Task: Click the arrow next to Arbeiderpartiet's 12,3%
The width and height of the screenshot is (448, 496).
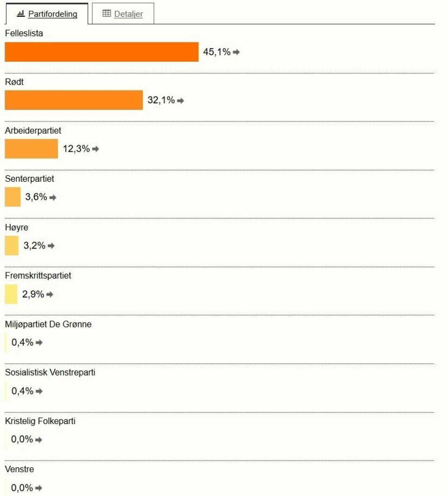Action: [96, 149]
